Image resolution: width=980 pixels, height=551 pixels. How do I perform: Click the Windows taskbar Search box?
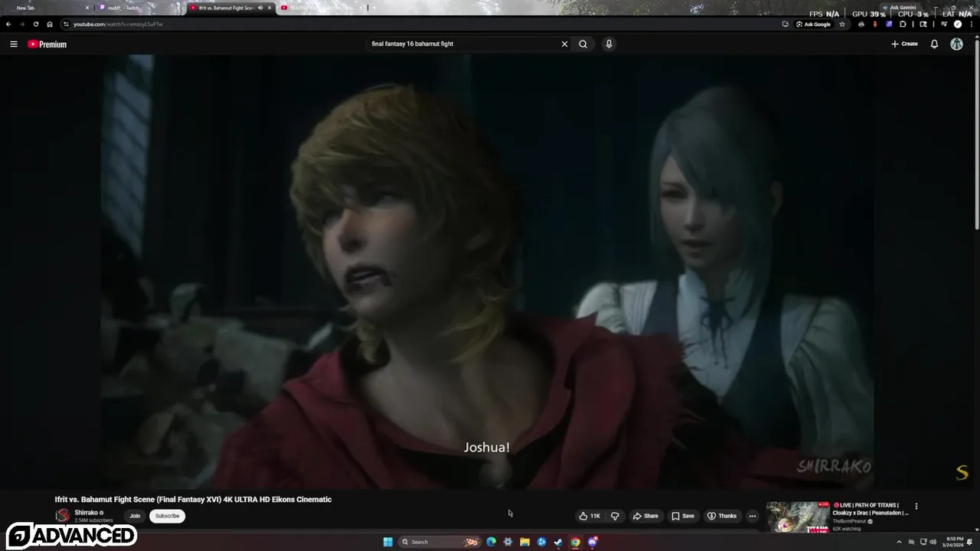coord(439,542)
